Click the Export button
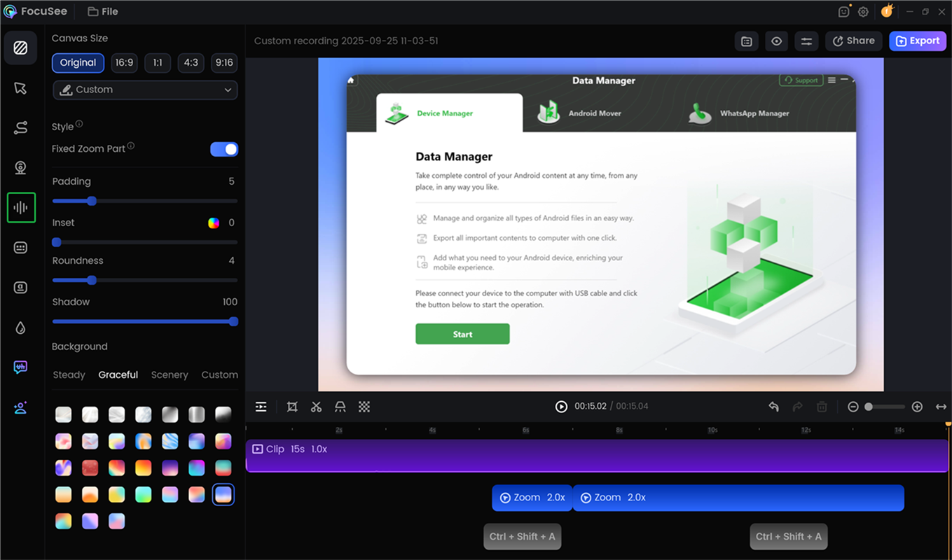Screen dimensions: 952x560 point(918,41)
